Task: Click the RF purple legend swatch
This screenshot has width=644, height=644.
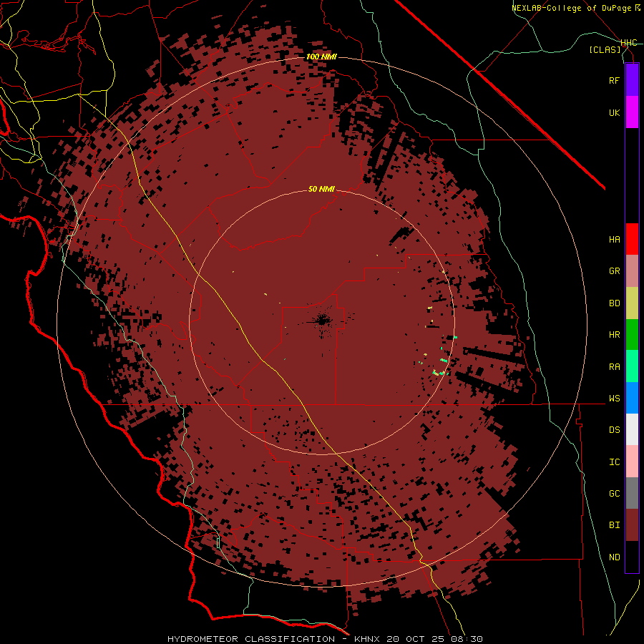Action: pyautogui.click(x=632, y=80)
